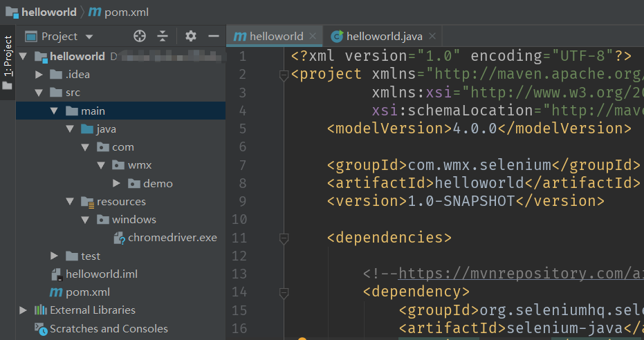Fold the dependency block on line 14

[x=284, y=293]
